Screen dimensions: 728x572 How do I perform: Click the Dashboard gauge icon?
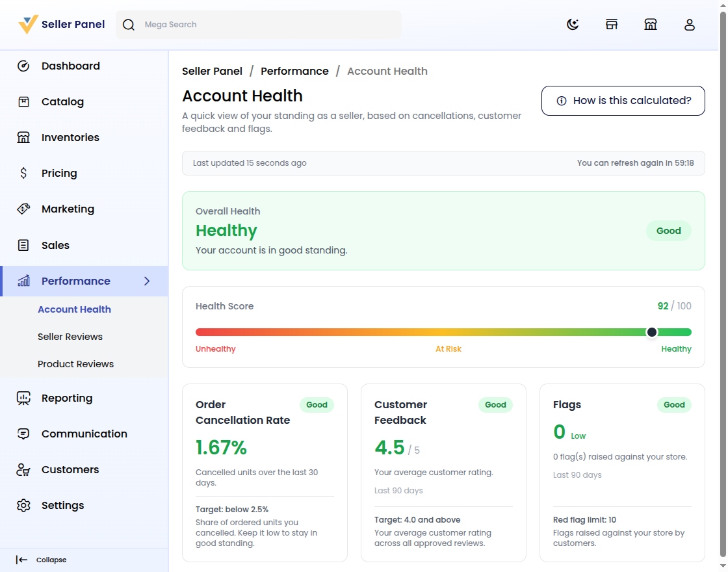[23, 66]
